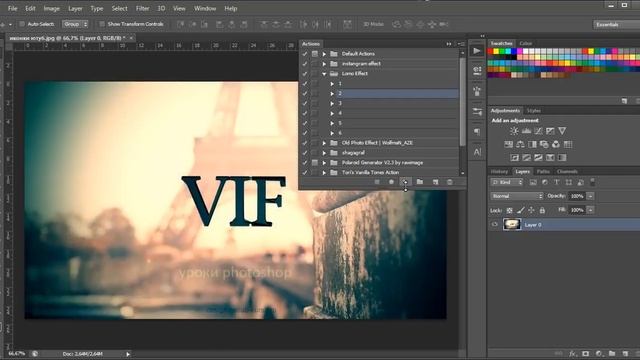
Task: Toggle checkmark for shagagraf set
Action: pos(304,153)
